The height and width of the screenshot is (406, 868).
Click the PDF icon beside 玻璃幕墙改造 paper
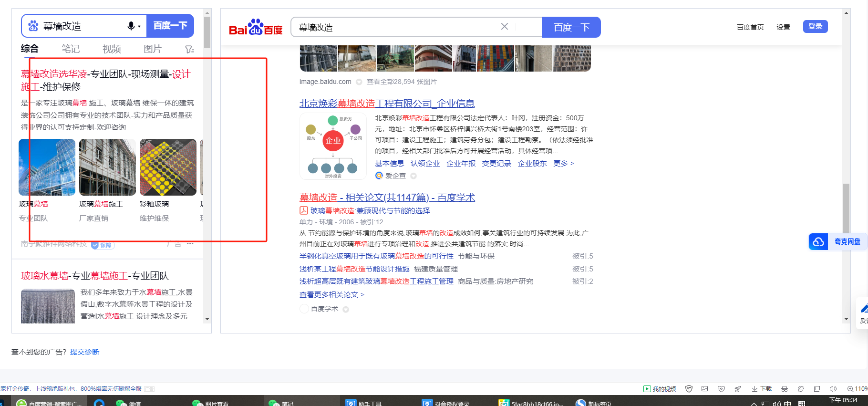[303, 210]
